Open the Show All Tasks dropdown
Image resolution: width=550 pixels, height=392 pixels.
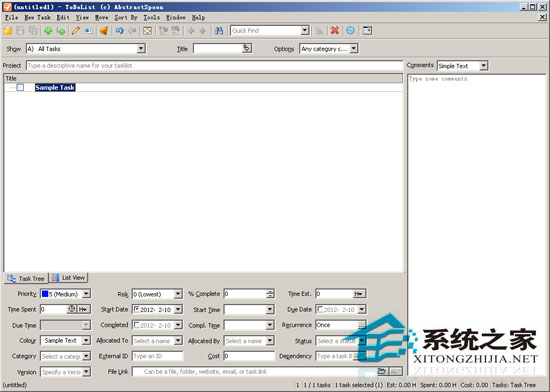click(x=141, y=48)
